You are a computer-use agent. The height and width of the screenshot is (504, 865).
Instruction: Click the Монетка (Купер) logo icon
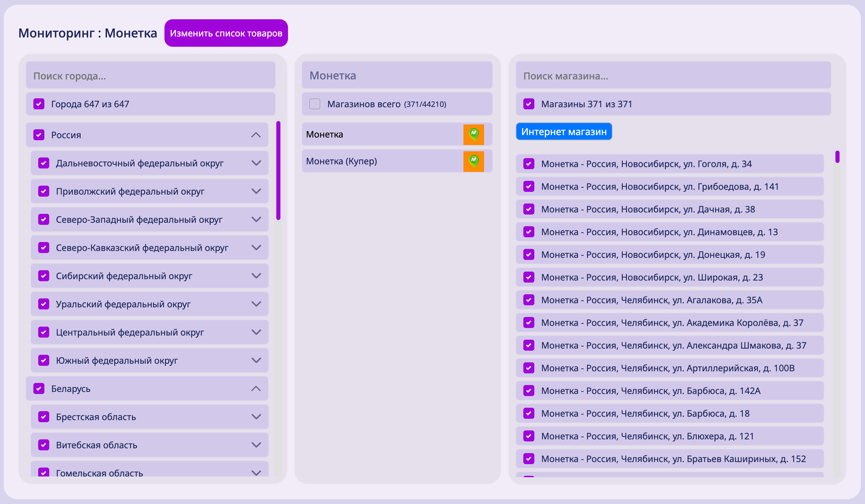(473, 161)
